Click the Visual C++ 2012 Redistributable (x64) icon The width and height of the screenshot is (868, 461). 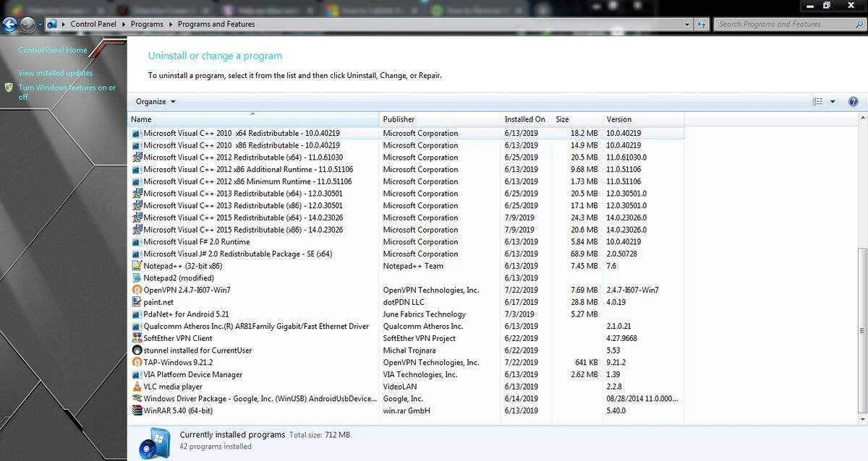point(137,158)
